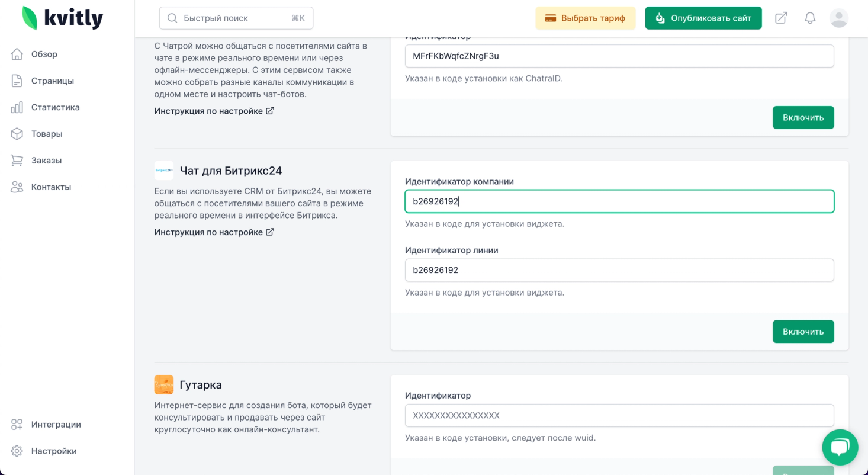868x475 pixels.
Task: Open the notifications bell
Action: point(810,18)
